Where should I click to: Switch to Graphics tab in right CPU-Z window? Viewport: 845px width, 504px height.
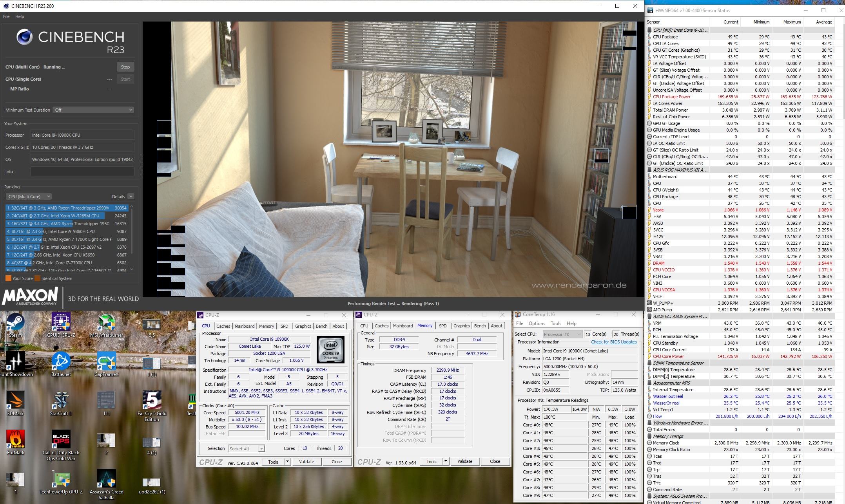click(461, 326)
